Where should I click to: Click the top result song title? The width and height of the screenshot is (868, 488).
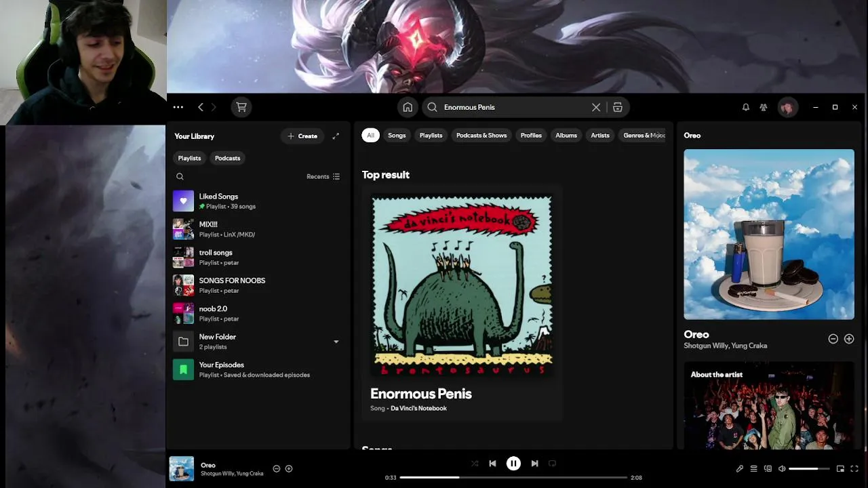420,394
